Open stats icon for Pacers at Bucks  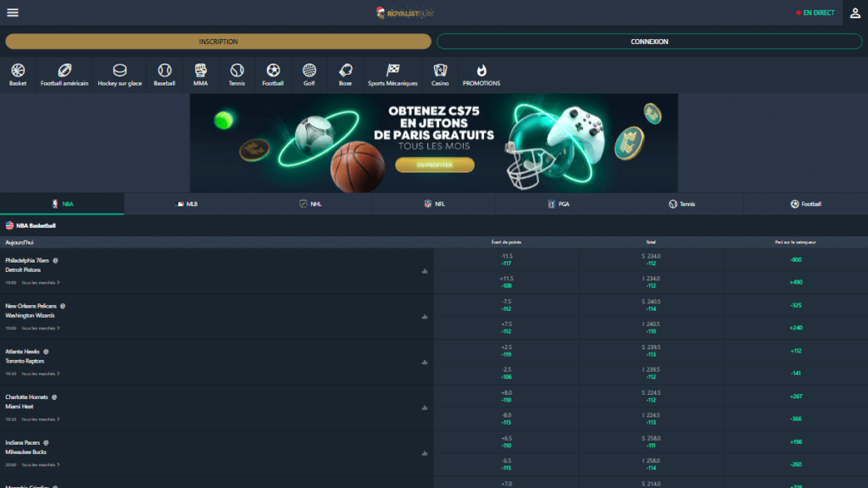point(425,453)
